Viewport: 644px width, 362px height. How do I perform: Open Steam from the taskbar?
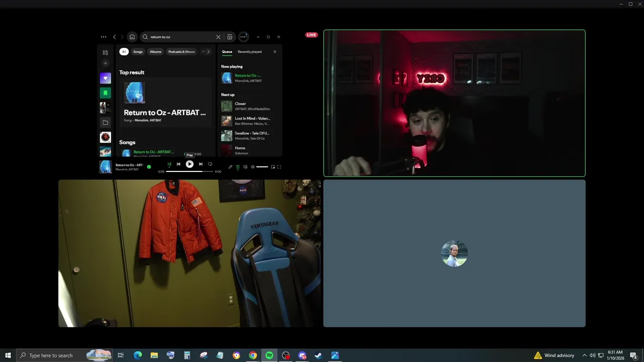point(318,355)
